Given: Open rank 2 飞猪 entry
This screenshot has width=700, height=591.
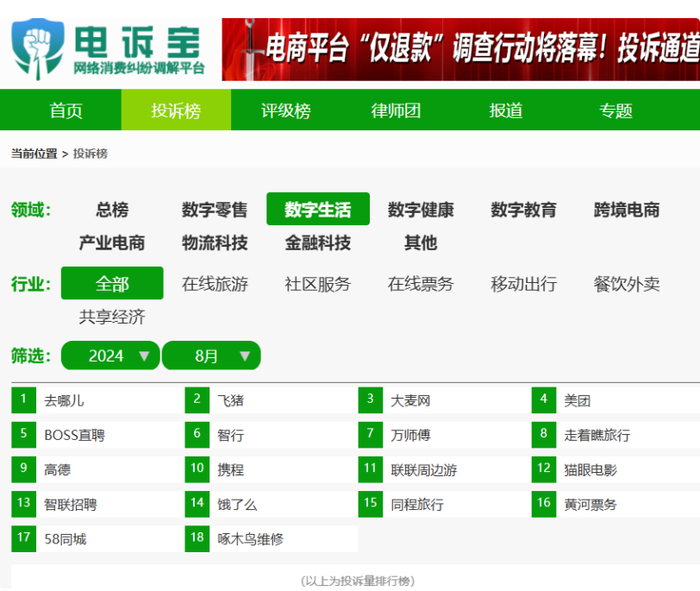Looking at the screenshot, I should pos(271,400).
